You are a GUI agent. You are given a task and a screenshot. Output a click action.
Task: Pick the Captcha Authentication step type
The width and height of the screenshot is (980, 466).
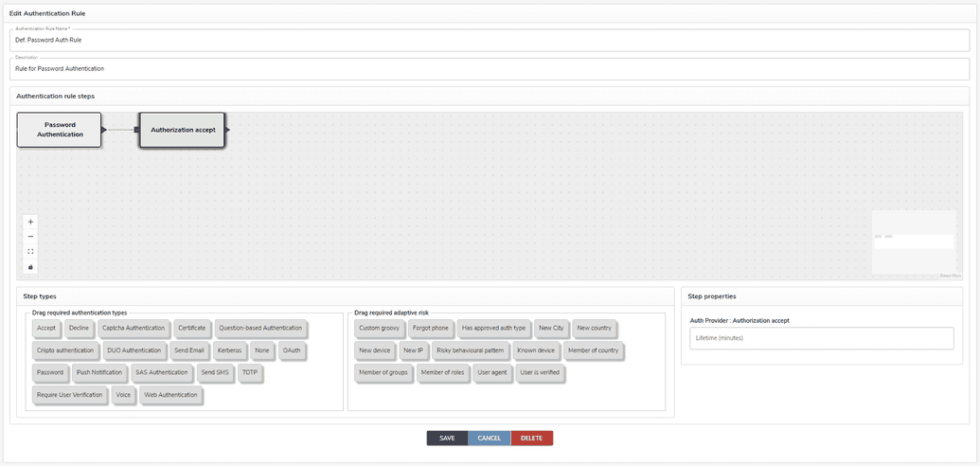134,329
